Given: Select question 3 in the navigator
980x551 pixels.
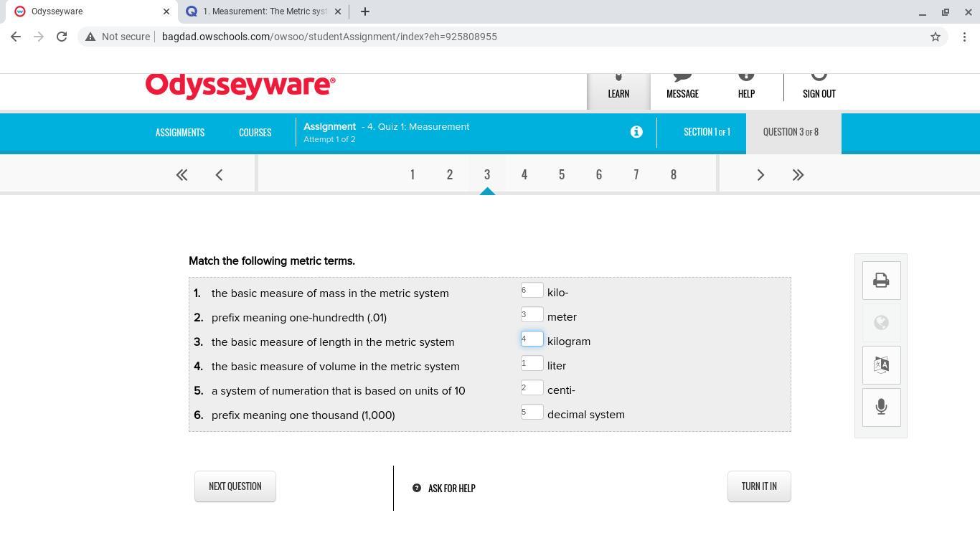Looking at the screenshot, I should coord(487,174).
